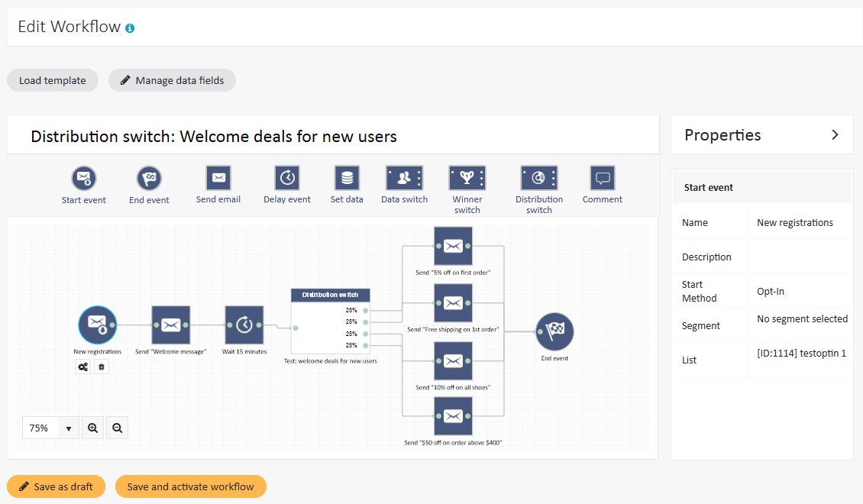Pick the Data switch icon
The image size is (863, 504).
[404, 178]
